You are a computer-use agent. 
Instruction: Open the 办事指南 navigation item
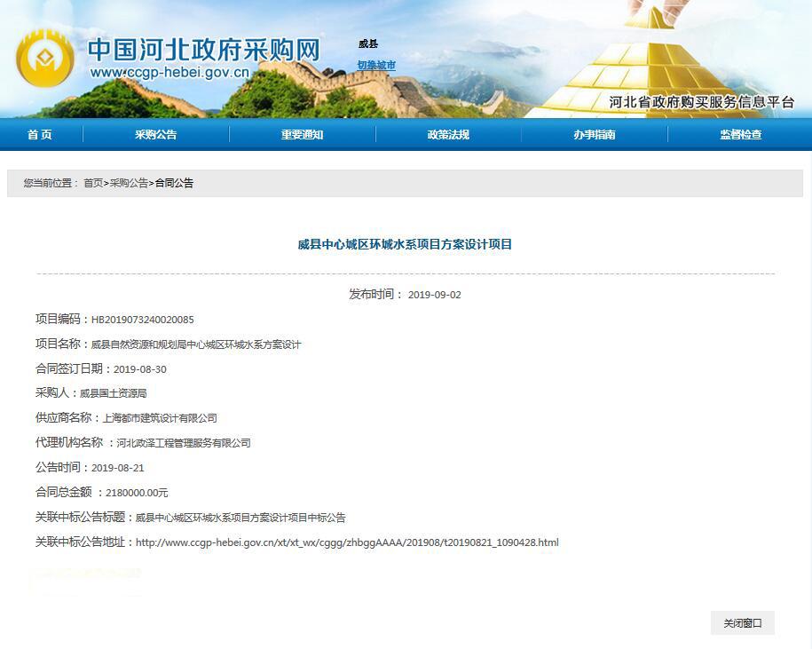[595, 135]
